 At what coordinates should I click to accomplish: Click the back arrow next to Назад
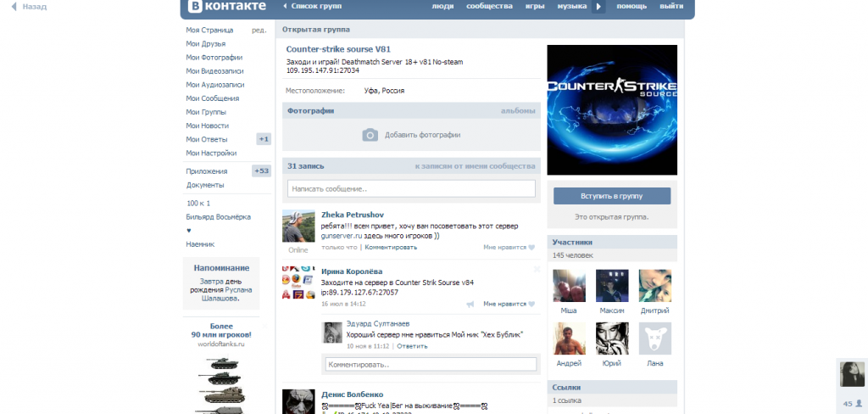[x=14, y=7]
